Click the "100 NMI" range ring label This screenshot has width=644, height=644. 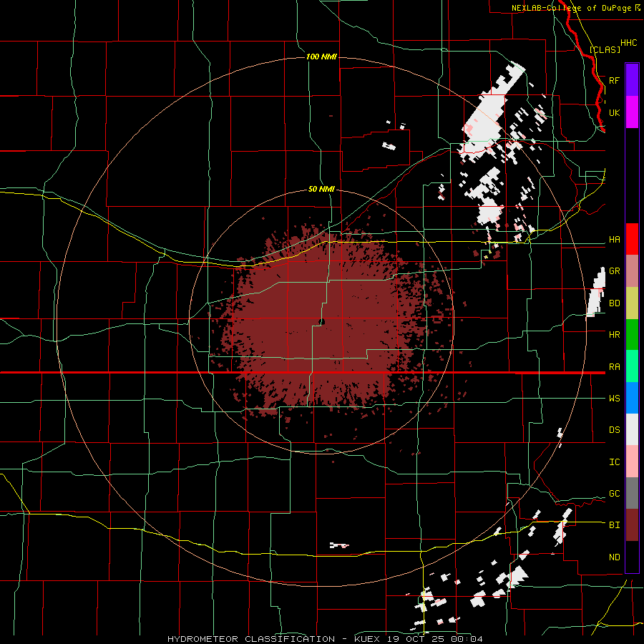tap(321, 57)
